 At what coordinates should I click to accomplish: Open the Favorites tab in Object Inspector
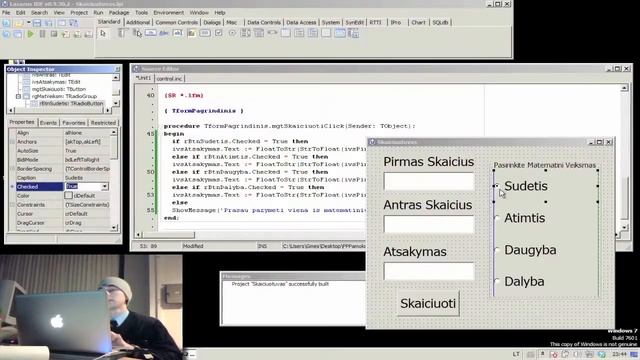click(x=73, y=123)
